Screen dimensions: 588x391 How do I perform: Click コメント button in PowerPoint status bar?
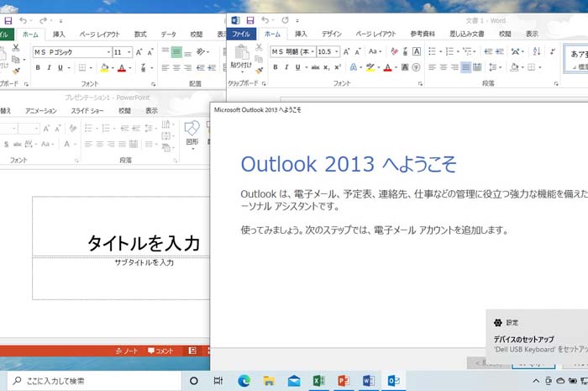pos(160,351)
